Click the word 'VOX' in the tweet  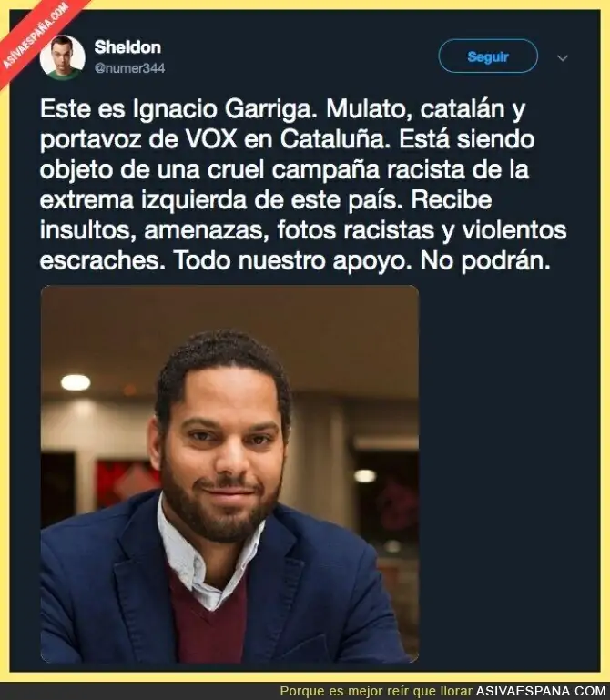point(211,139)
